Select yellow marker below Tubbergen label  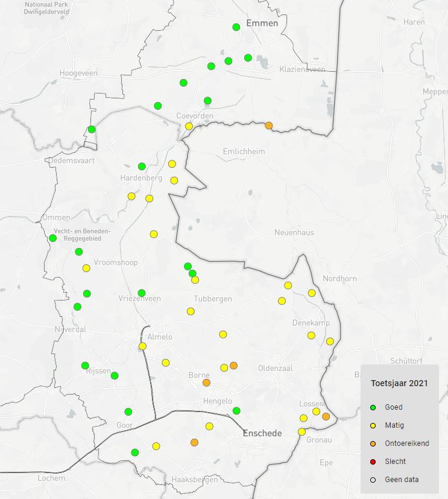(191, 311)
